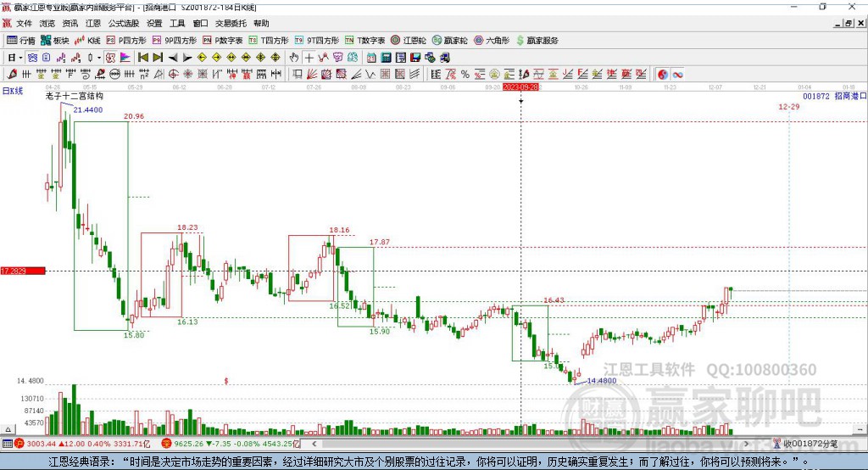Open the 六角形 hexagon tool
The width and height of the screenshot is (868, 470).
(492, 41)
